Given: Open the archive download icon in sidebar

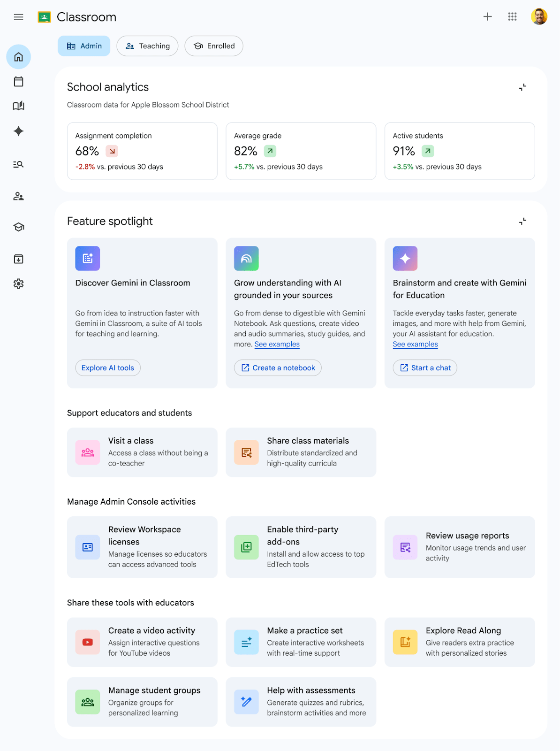Looking at the screenshot, I should click(x=19, y=259).
